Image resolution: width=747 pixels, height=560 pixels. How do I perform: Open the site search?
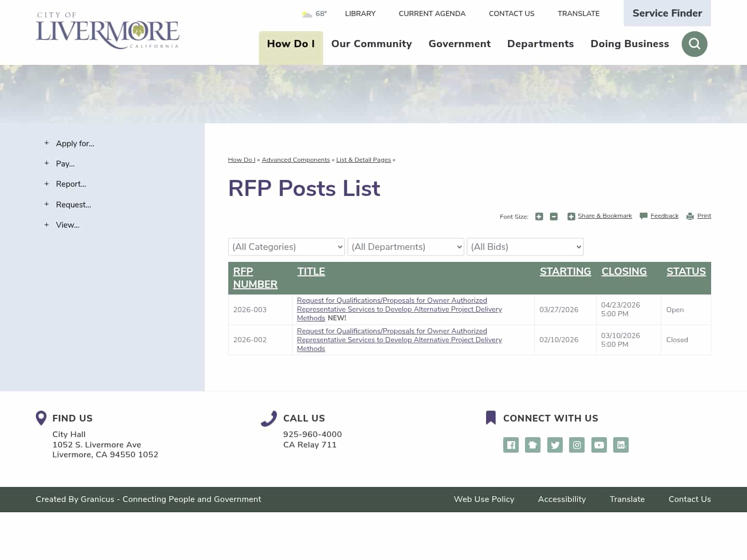pyautogui.click(x=694, y=44)
